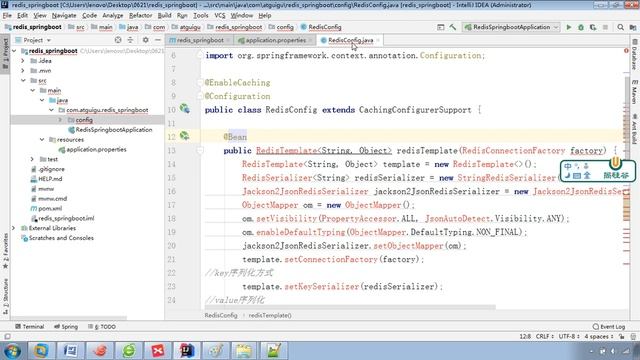
Task: Open the Spring tool window
Action: (x=66, y=327)
